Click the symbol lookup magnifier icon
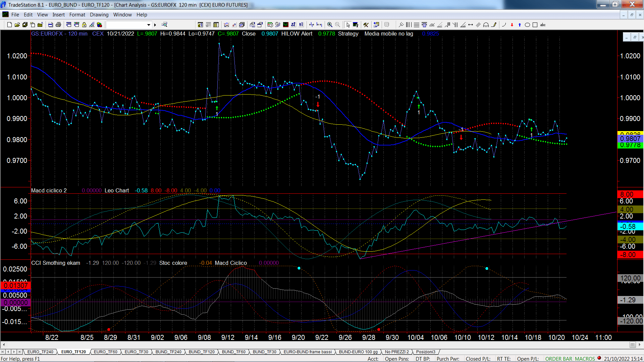The width and height of the screenshot is (644, 362). pos(164,24)
